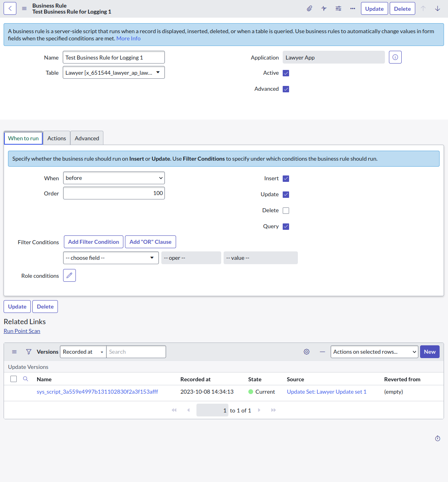Switch to the Actions tab

tap(57, 138)
